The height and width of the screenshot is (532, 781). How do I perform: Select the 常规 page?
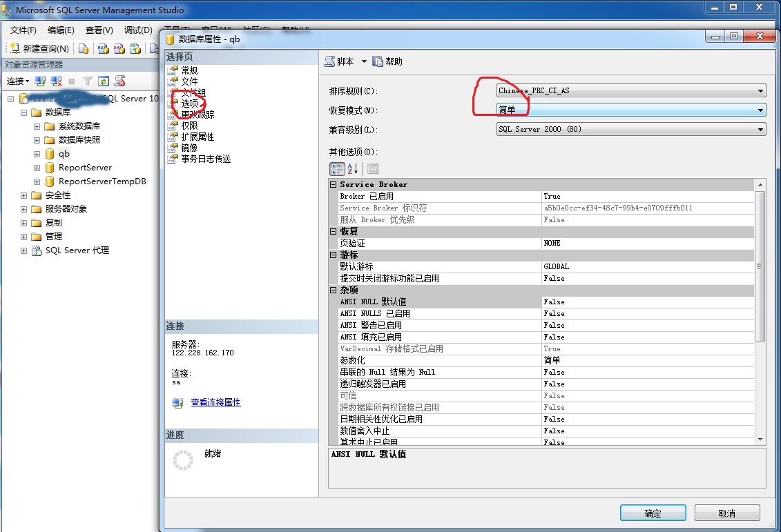click(x=189, y=70)
